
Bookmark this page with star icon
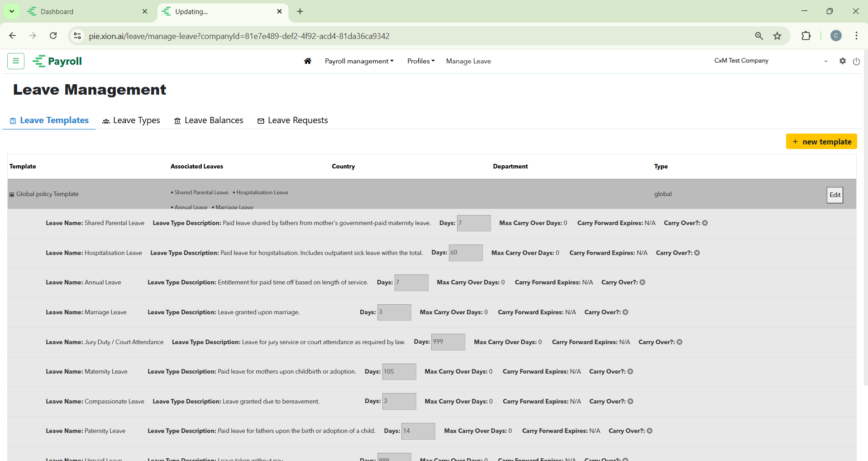pyautogui.click(x=777, y=36)
